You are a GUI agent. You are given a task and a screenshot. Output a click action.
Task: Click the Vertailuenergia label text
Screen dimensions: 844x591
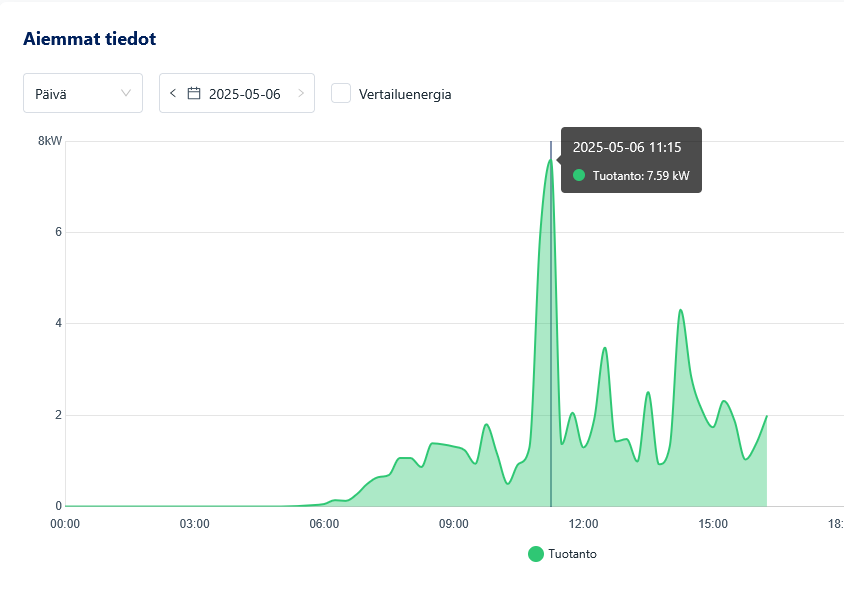pos(405,94)
